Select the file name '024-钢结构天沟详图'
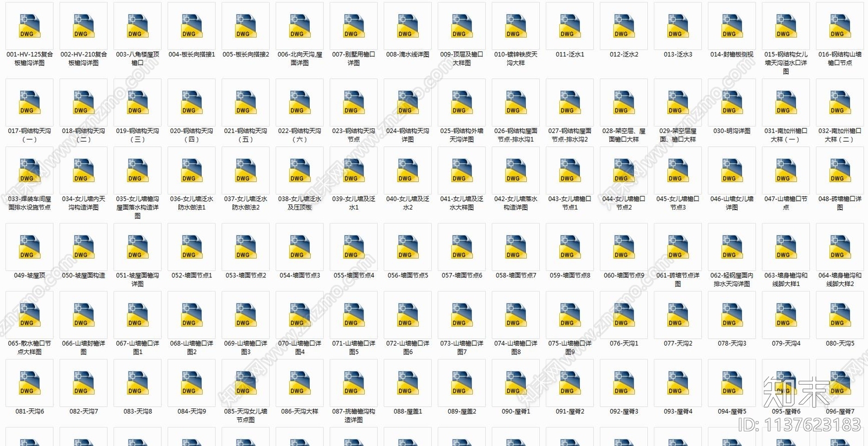The height and width of the screenshot is (446, 868). [407, 135]
